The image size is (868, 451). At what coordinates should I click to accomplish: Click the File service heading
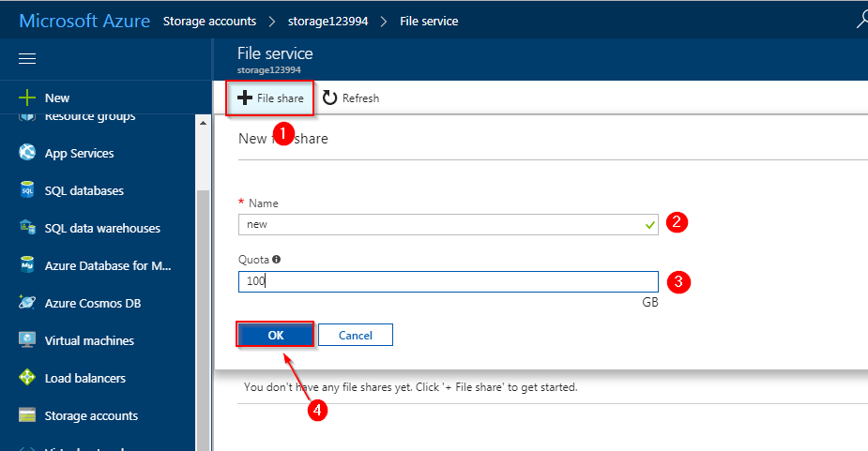(x=275, y=53)
